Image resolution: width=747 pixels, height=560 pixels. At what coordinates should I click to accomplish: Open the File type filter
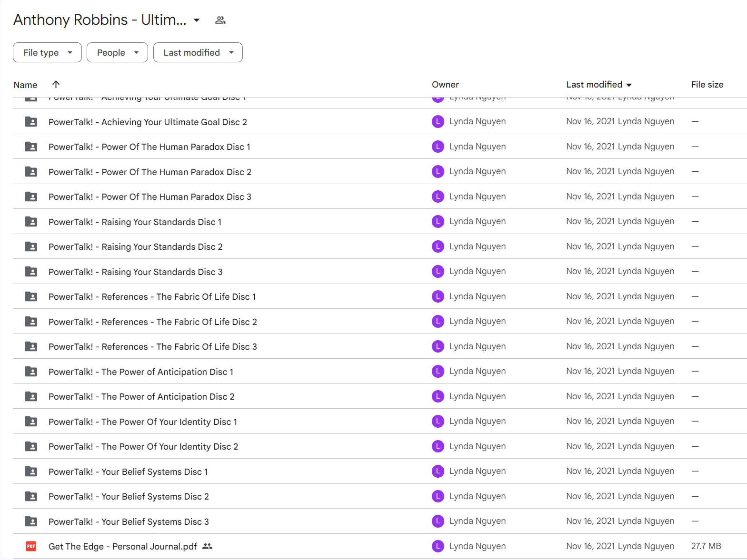click(47, 52)
